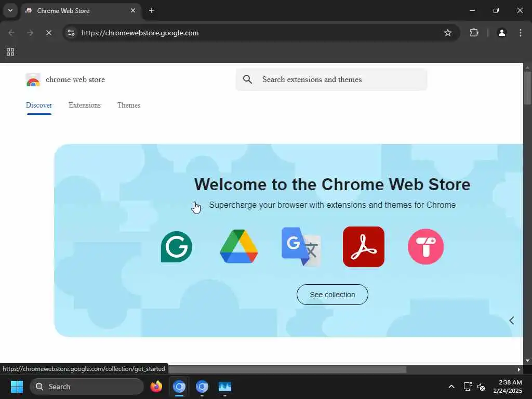Focus the Search extensions and themes field
The width and height of the screenshot is (532, 399).
pyautogui.click(x=331, y=79)
